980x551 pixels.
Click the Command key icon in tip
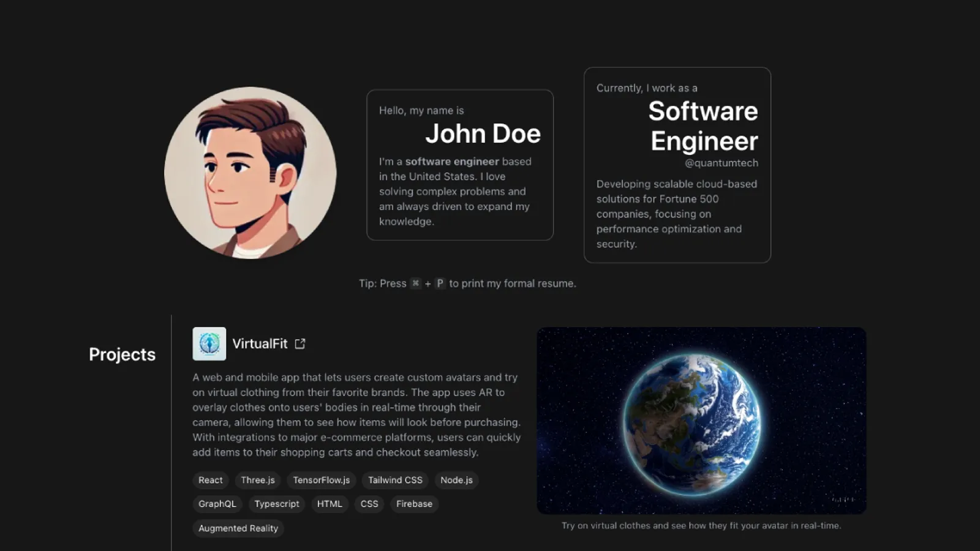tap(416, 283)
